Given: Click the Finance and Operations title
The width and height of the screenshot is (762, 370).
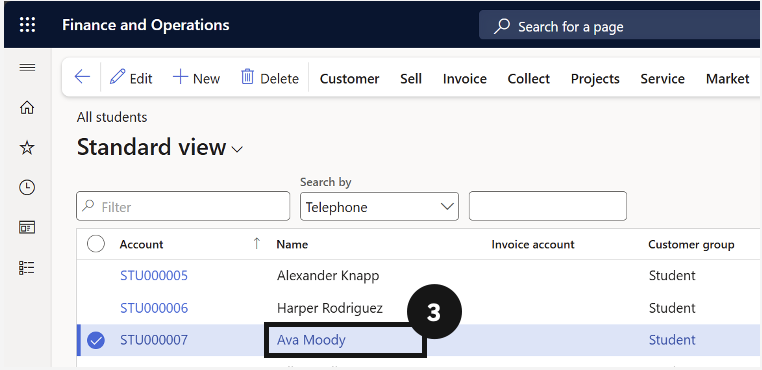Looking at the screenshot, I should coord(146,25).
